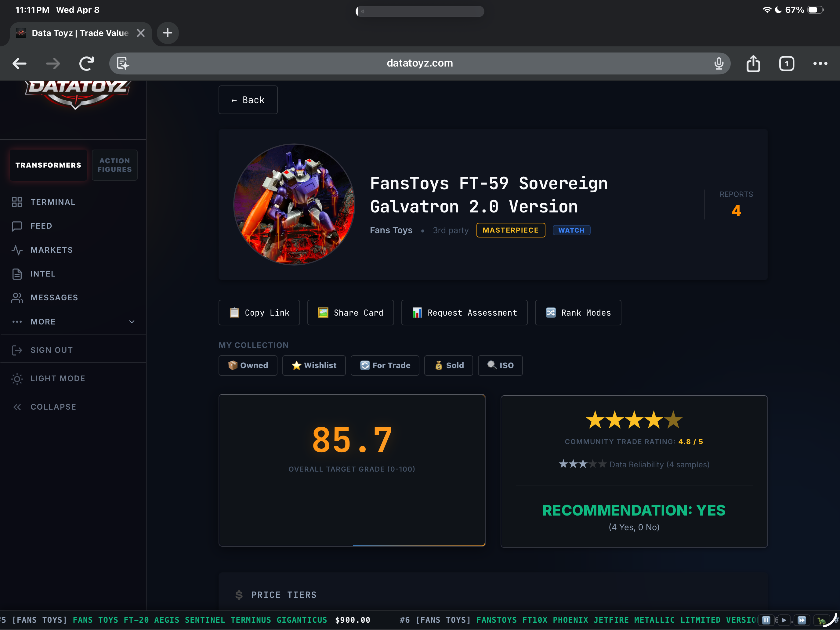Click the MASTERPIECE badge
Viewport: 840px width, 630px height.
click(x=510, y=230)
